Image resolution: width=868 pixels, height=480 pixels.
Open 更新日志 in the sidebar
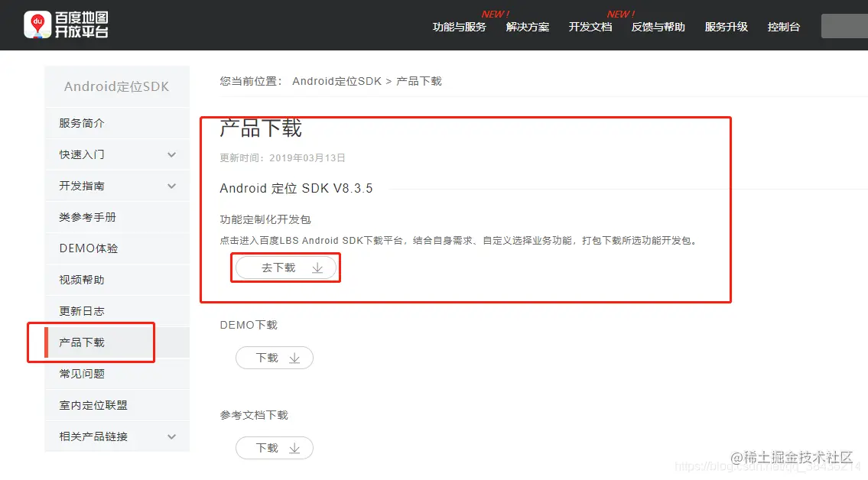tap(117, 311)
